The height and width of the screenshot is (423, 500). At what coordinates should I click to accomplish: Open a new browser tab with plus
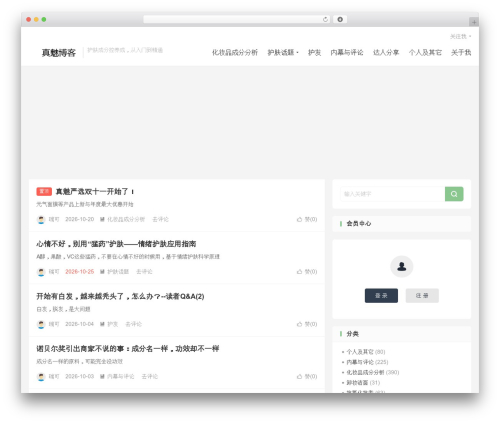(474, 22)
